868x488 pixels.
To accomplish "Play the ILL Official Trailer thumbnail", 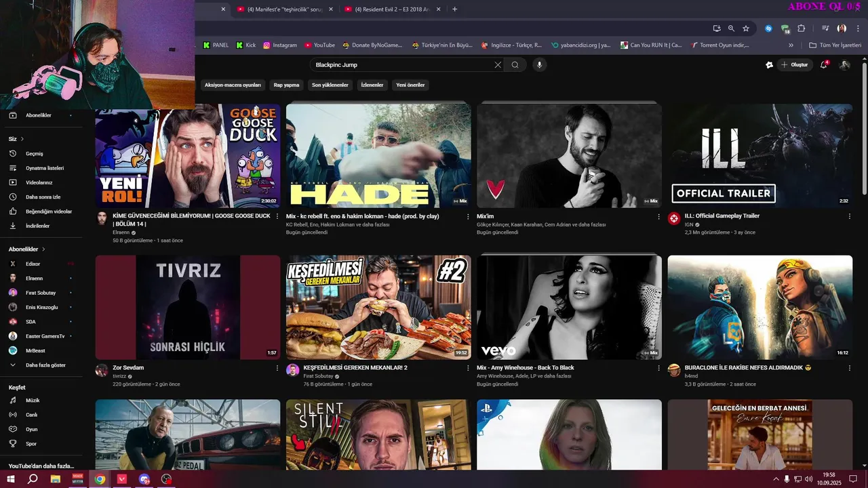I will point(760,156).
